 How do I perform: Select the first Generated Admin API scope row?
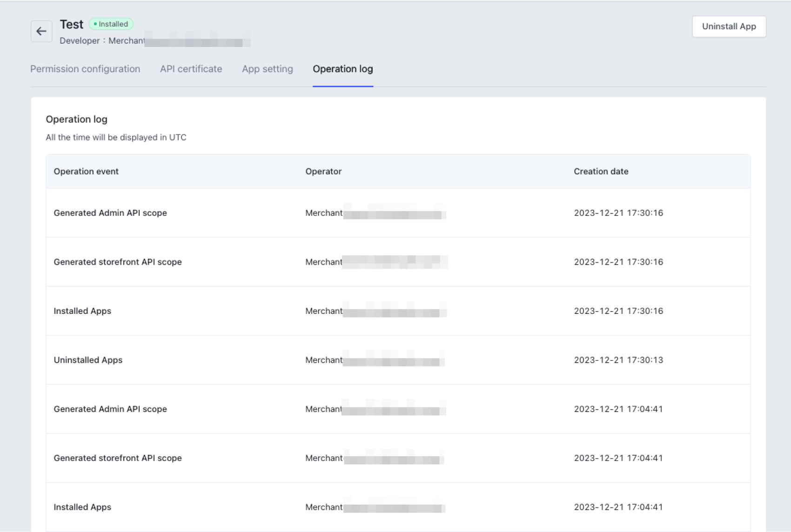tap(110, 213)
